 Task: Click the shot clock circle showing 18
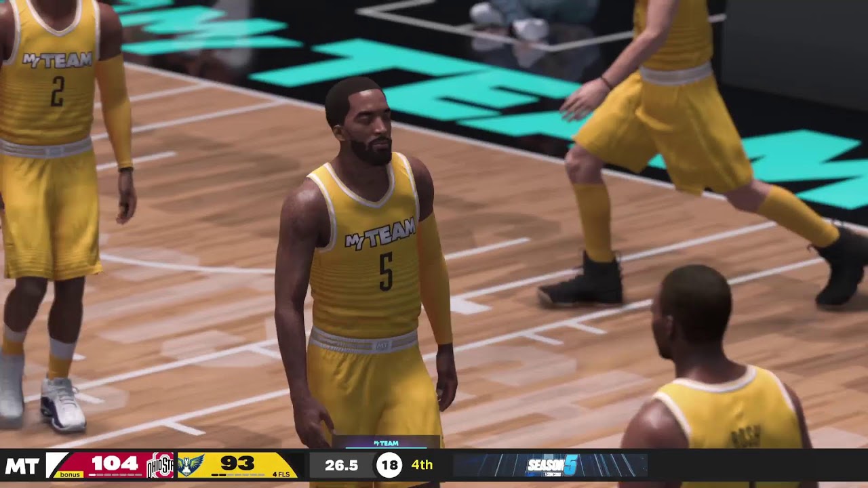click(x=389, y=466)
